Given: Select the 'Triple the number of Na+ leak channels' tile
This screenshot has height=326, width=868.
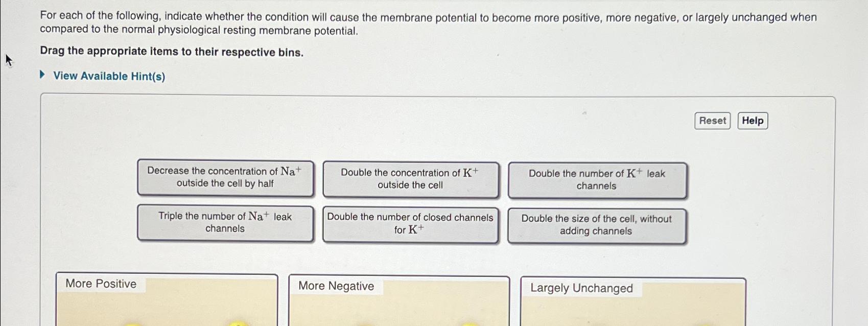Looking at the screenshot, I should 225,223.
